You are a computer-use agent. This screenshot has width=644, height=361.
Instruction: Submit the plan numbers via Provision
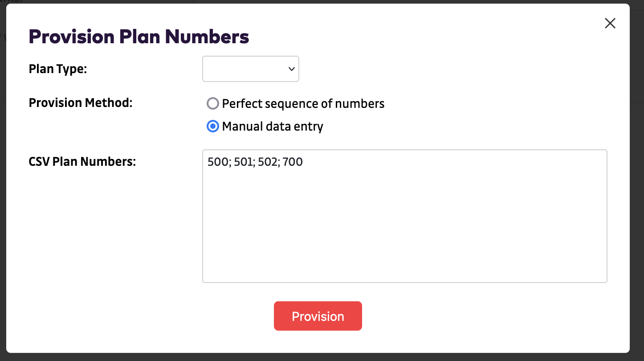(x=318, y=316)
